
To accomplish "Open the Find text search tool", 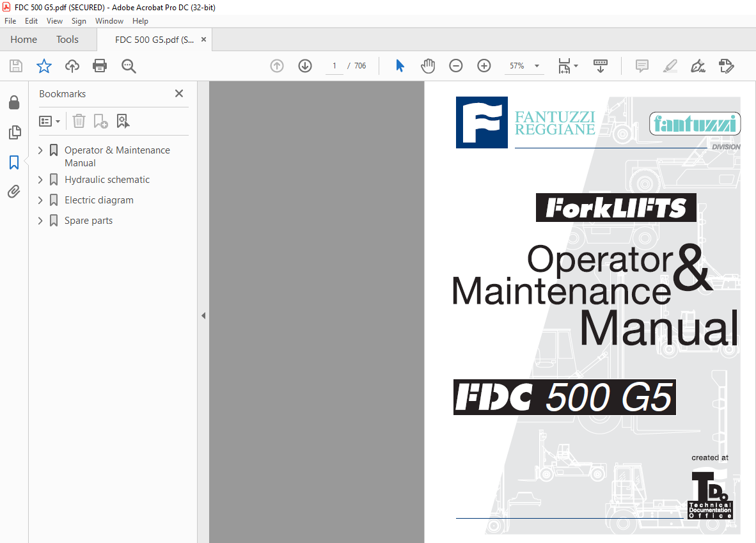I will 129,66.
